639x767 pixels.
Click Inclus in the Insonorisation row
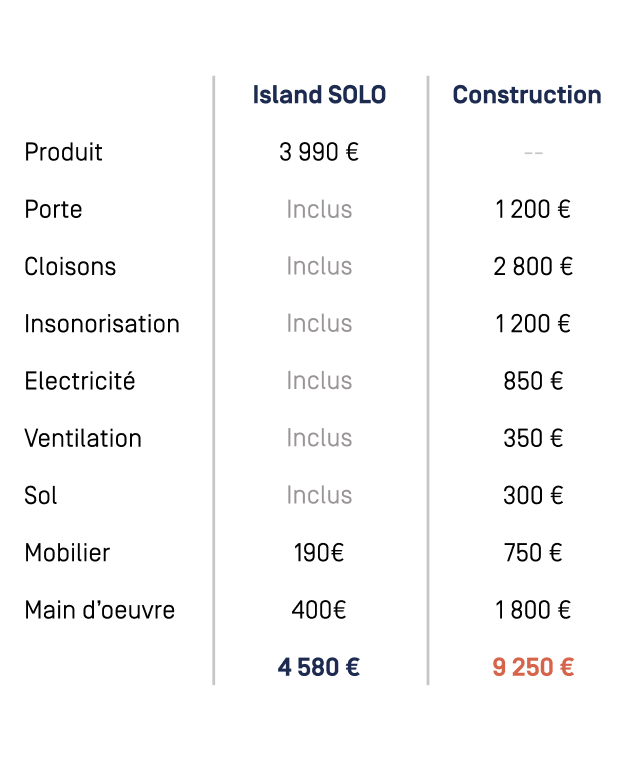tap(319, 324)
